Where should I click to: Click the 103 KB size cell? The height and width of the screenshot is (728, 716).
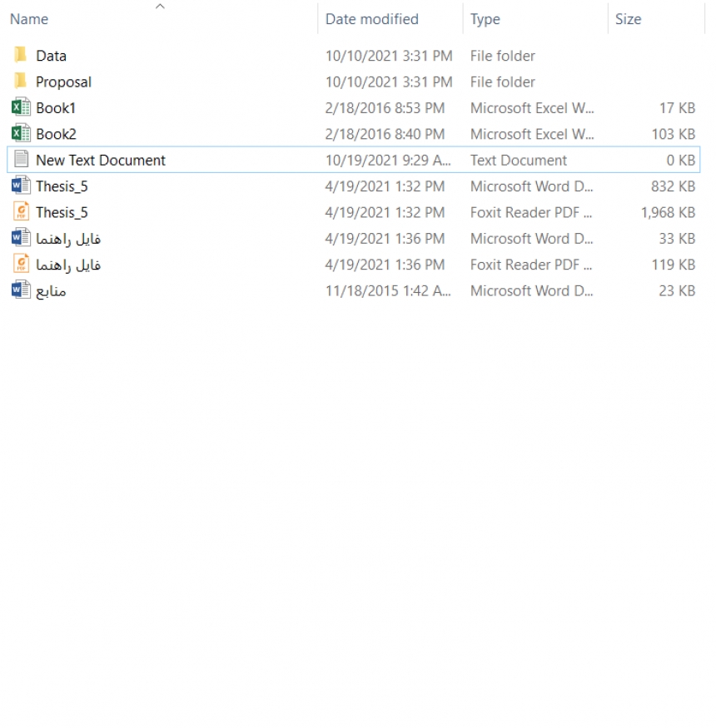(674, 134)
